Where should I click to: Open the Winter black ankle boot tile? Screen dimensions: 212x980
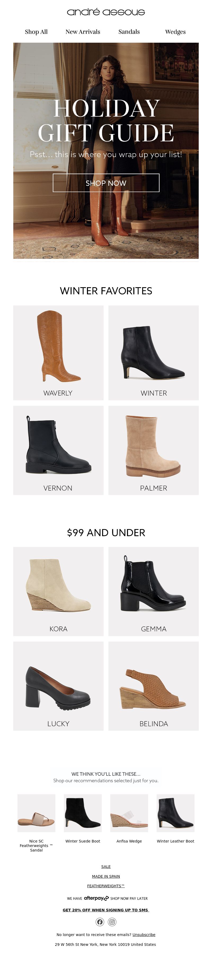(153, 353)
